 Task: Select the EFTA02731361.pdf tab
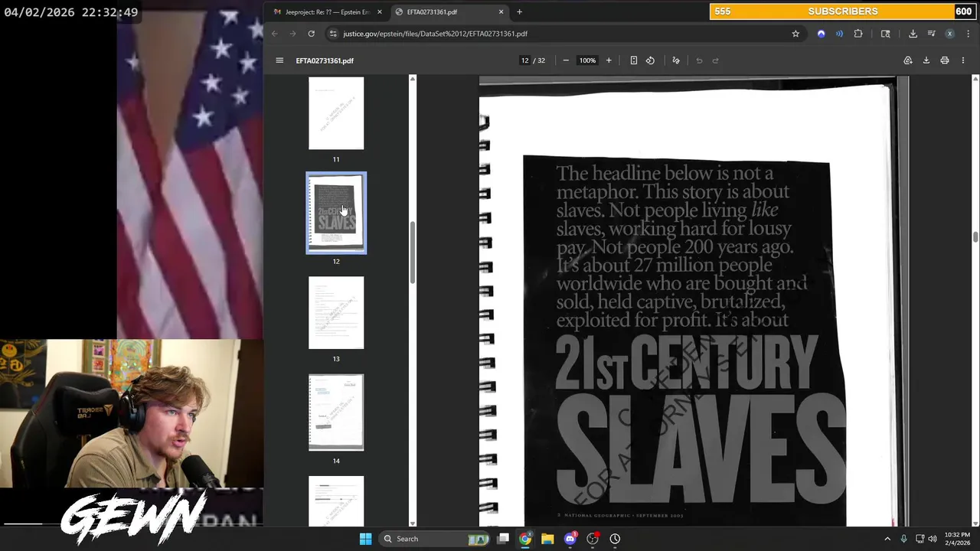click(x=448, y=11)
